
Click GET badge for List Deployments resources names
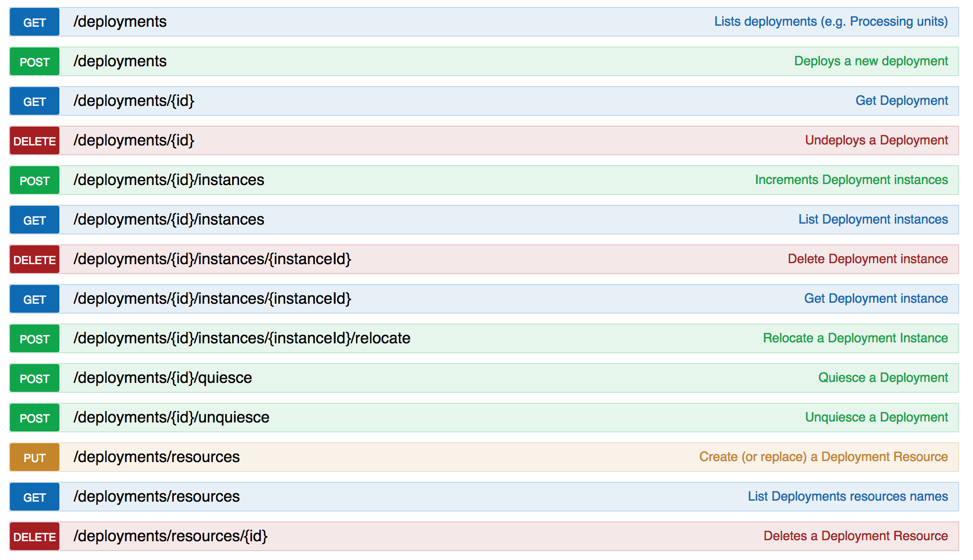[35, 497]
